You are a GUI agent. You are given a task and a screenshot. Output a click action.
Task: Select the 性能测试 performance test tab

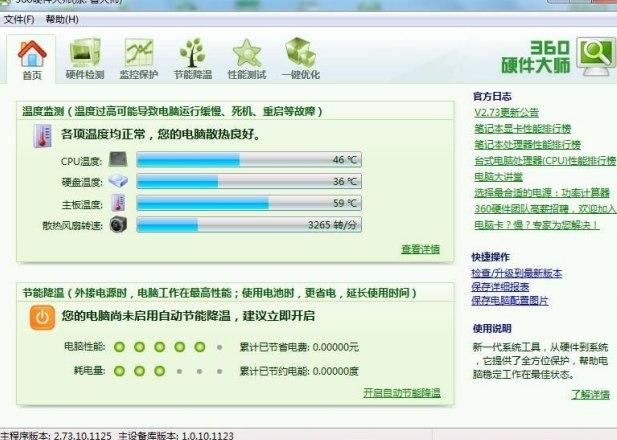247,59
